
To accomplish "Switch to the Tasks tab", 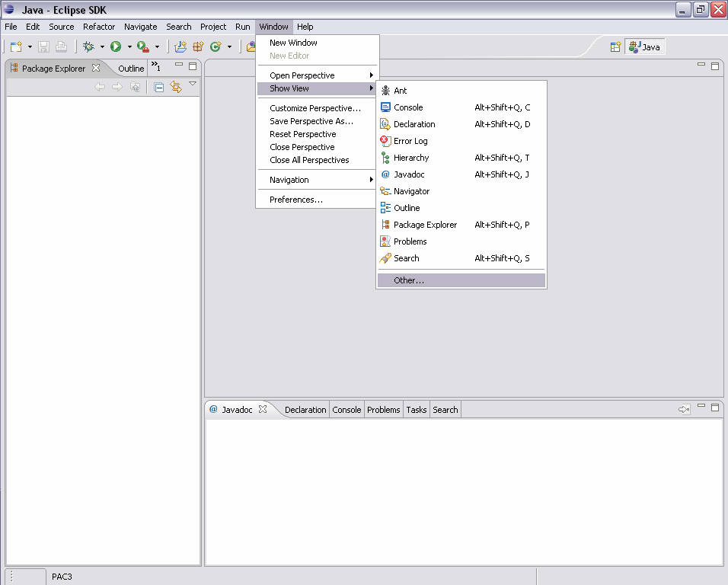I will pos(417,410).
